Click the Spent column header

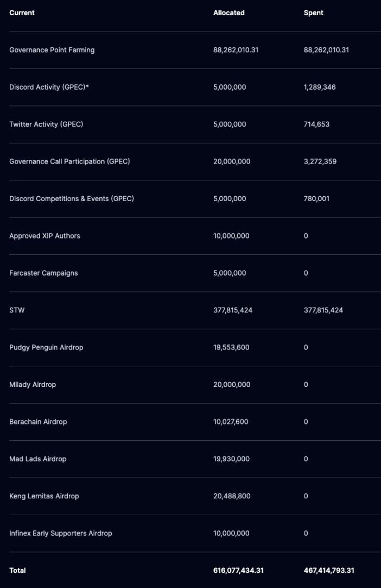tap(313, 12)
